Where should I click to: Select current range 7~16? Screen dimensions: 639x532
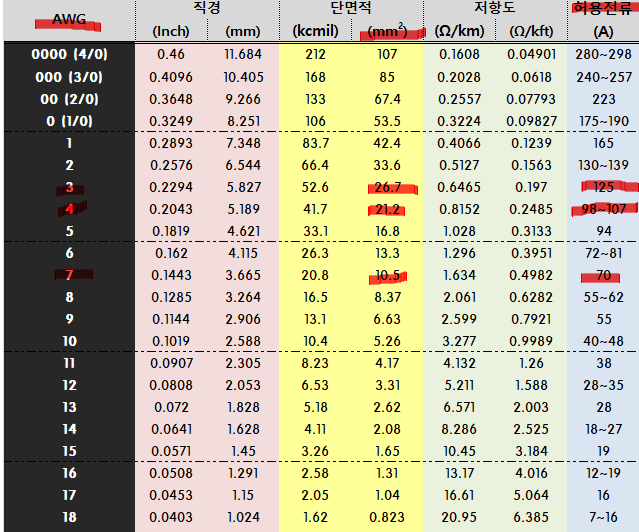coord(604,517)
